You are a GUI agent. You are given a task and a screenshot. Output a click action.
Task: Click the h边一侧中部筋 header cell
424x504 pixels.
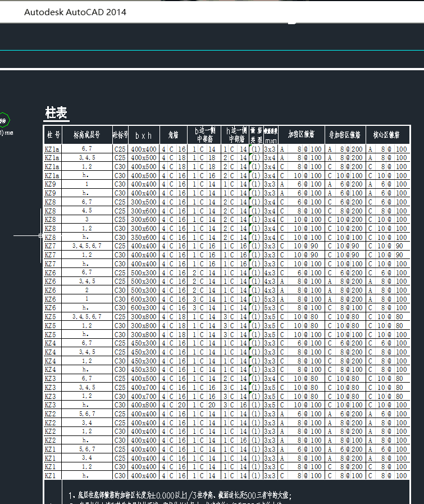click(x=236, y=135)
